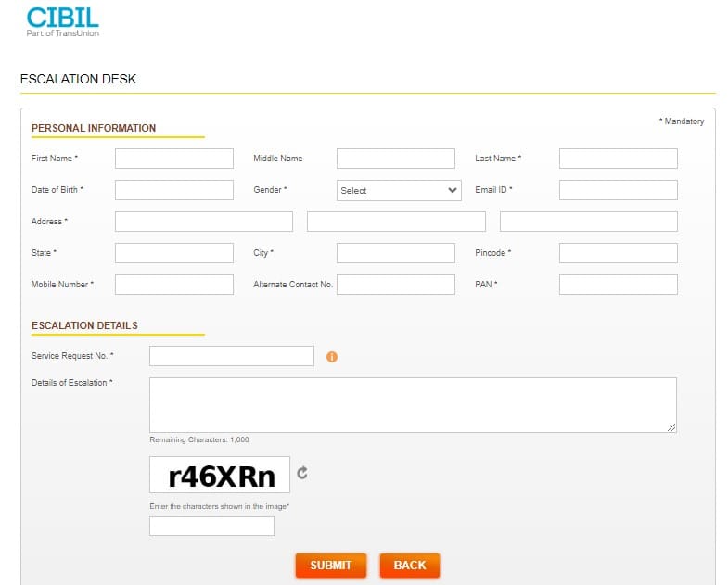
Task: Focus the City field
Action: coord(396,253)
